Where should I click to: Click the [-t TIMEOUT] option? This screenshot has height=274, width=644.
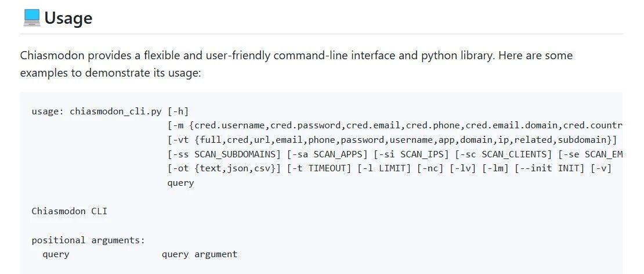319,169
